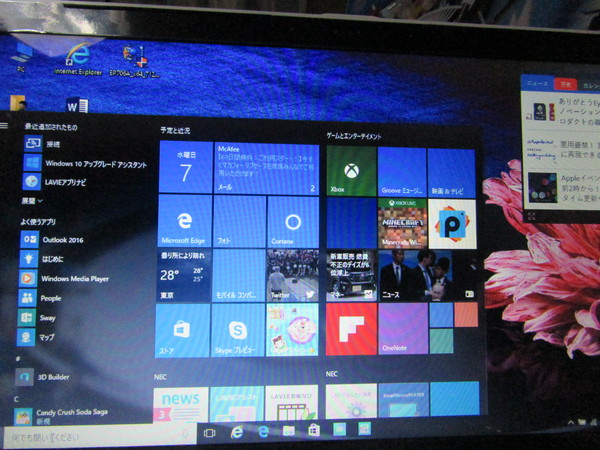Click the 予定と近況 group heading
The image size is (600, 450).
click(175, 130)
